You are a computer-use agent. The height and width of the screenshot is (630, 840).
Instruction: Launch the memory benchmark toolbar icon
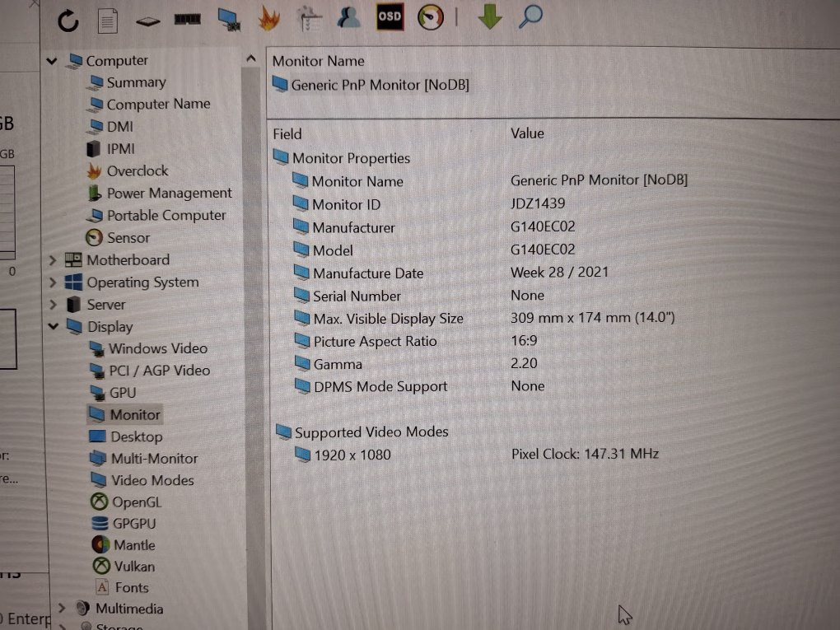point(188,19)
